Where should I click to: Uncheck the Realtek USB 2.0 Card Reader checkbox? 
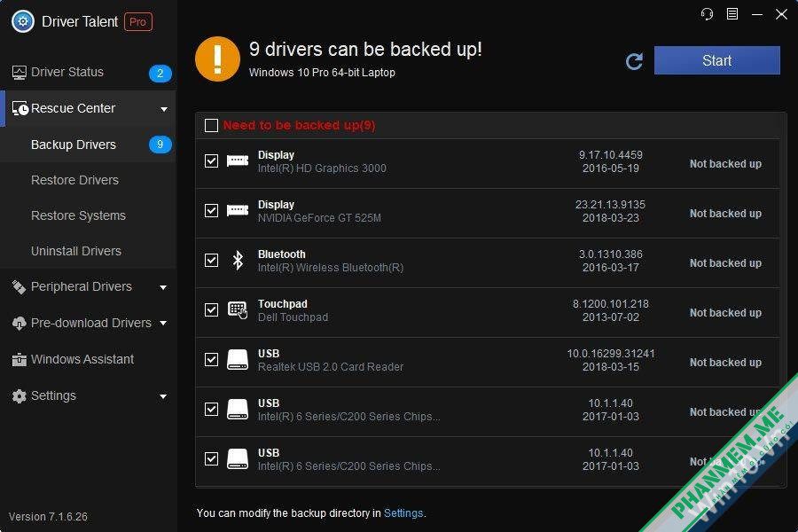coord(211,359)
